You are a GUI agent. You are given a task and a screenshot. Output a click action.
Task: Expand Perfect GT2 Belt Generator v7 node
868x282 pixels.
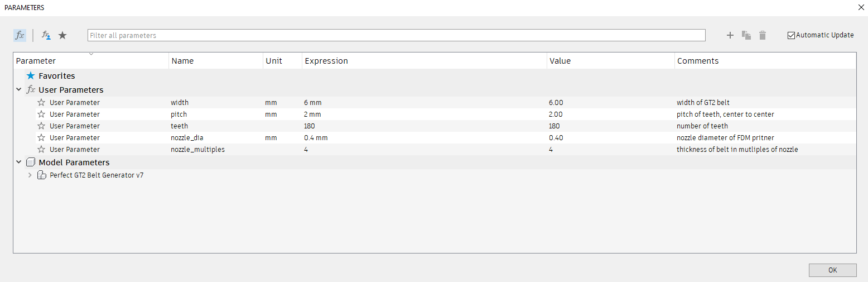(x=30, y=175)
